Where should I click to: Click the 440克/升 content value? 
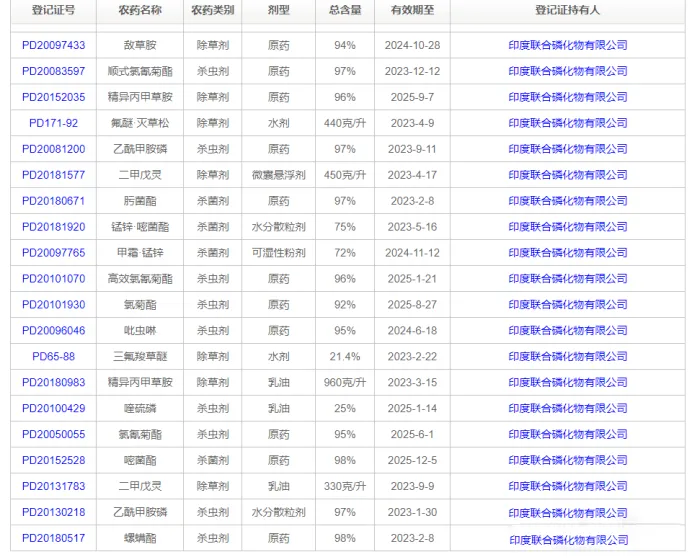[x=345, y=123]
